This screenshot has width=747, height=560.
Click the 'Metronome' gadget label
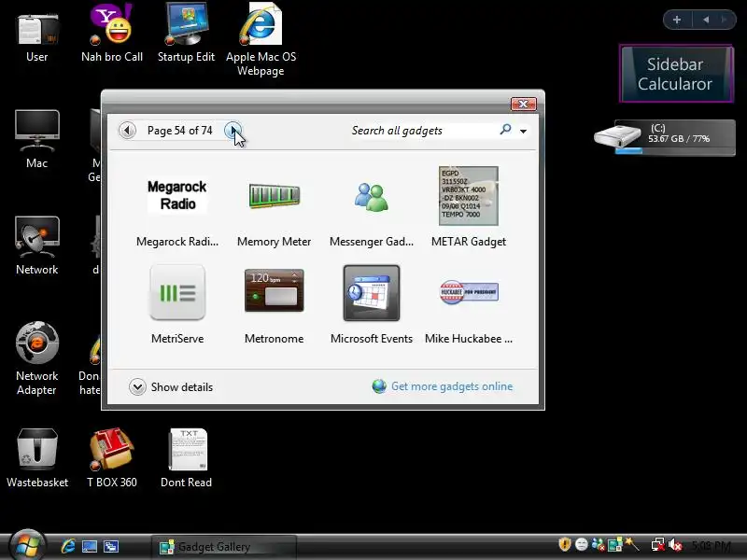click(x=274, y=339)
